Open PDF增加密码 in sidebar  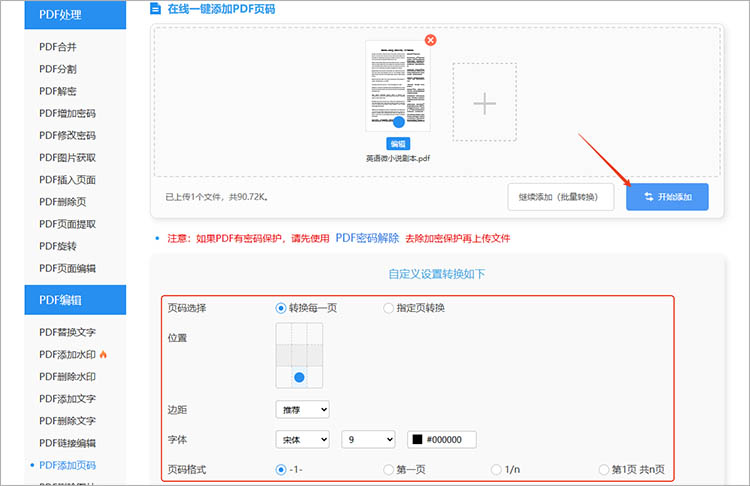(67, 113)
